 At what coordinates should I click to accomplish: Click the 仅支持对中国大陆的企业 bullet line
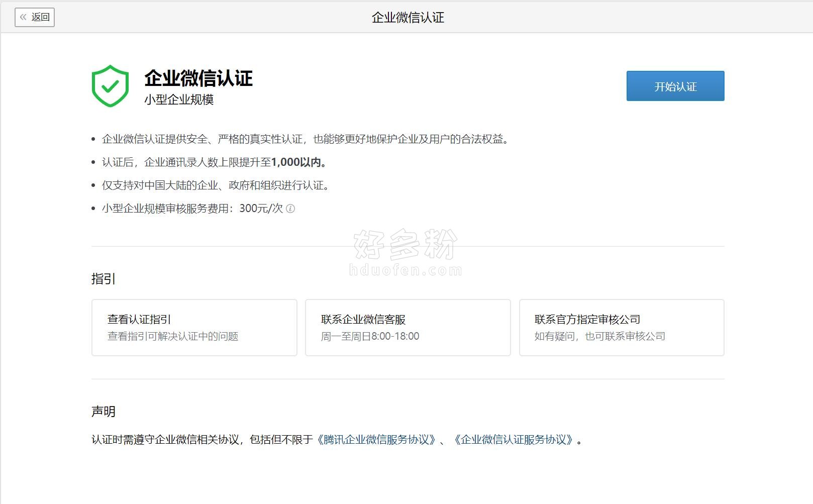pyautogui.click(x=217, y=185)
